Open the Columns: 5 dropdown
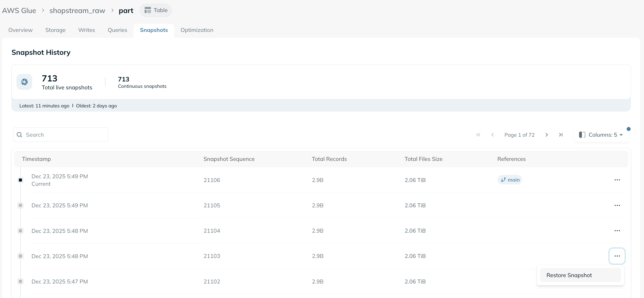Image resolution: width=644 pixels, height=298 pixels. pyautogui.click(x=601, y=135)
